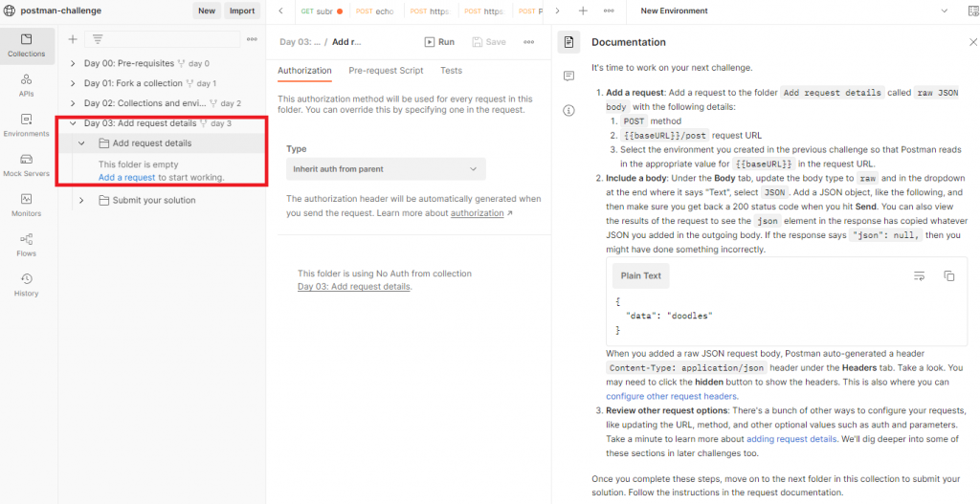The height and width of the screenshot is (504, 980).
Task: Copy the JSON code snippet
Action: click(948, 276)
